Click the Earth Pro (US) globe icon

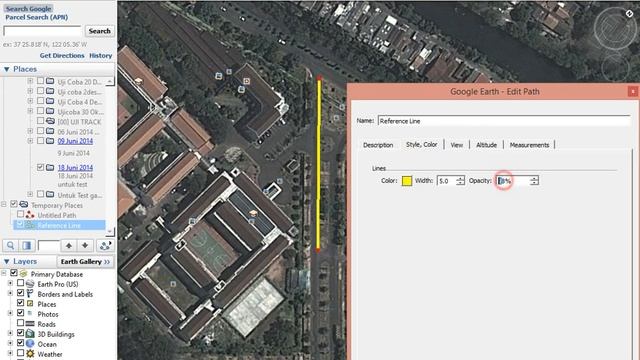point(30,284)
